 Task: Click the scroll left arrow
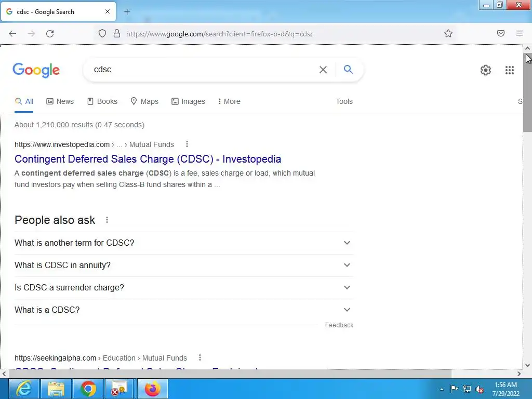coord(4,374)
